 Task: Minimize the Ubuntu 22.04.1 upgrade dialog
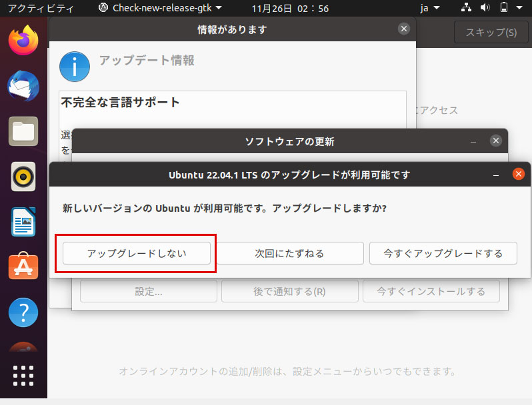coord(496,175)
